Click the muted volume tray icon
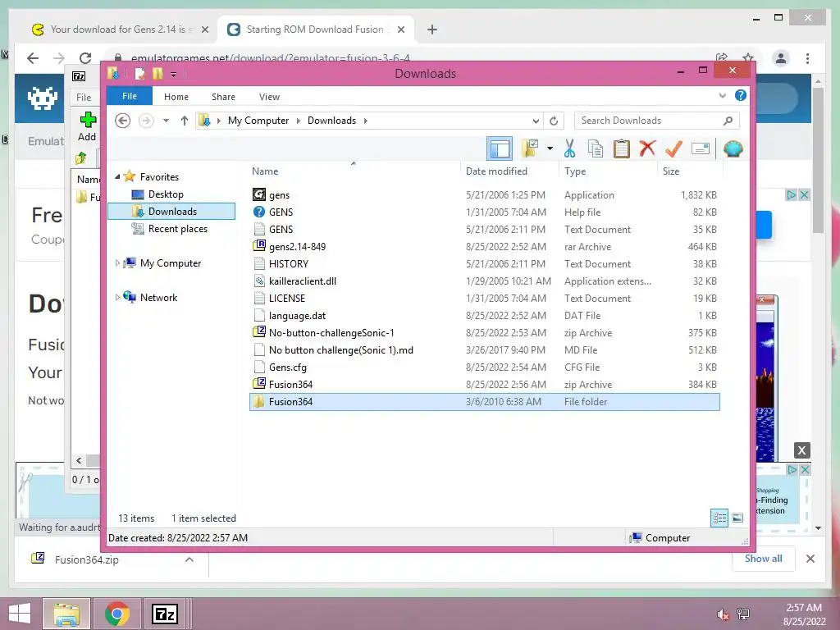 pos(723,614)
